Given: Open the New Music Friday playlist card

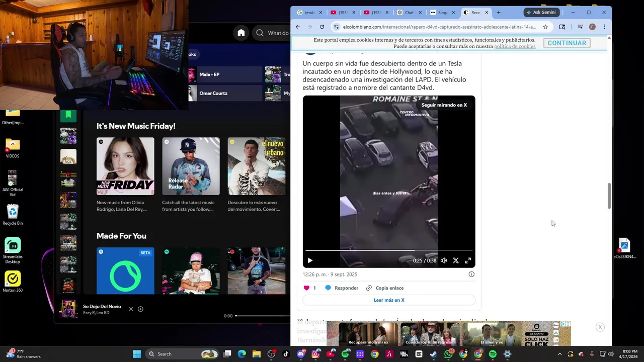Looking at the screenshot, I should 125,175.
